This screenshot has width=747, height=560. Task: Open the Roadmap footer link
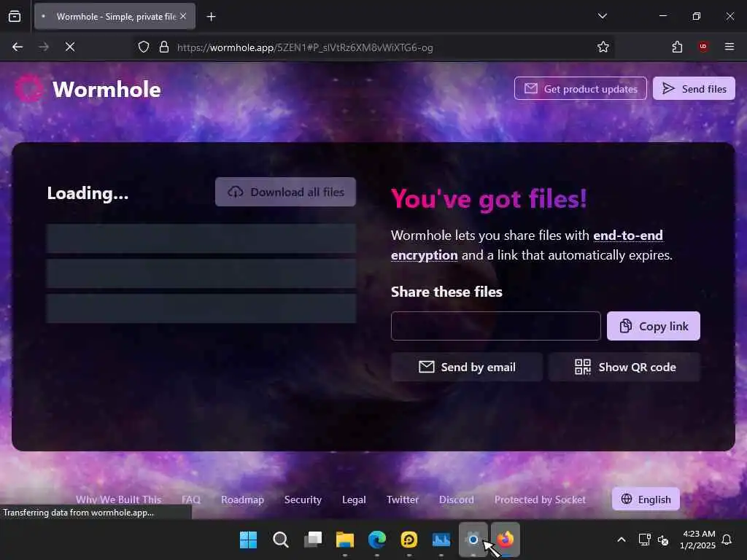242,499
